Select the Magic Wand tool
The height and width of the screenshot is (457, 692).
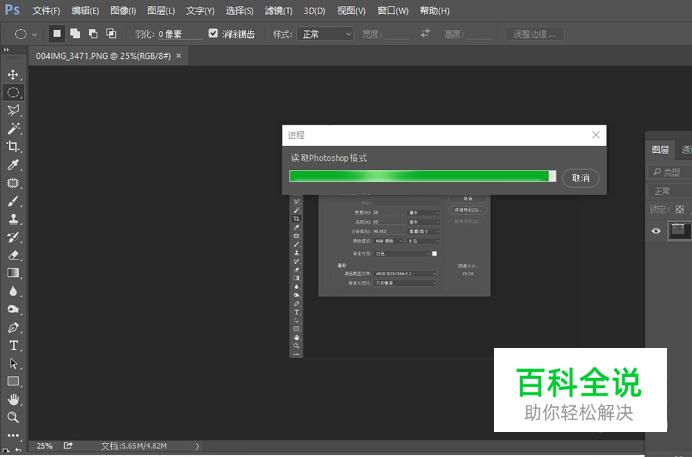click(13, 128)
